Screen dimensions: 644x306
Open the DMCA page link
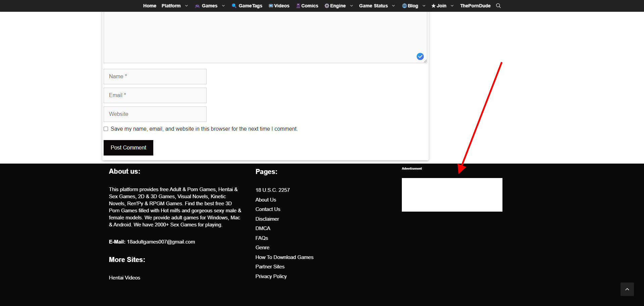point(263,228)
